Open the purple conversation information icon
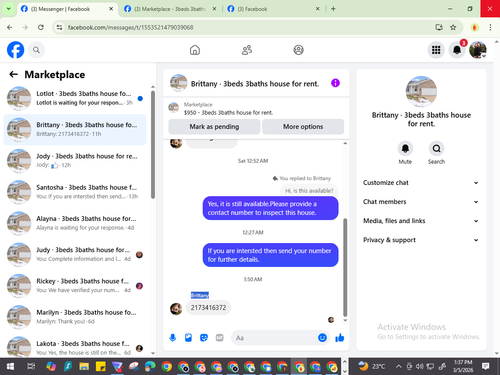500x375 pixels. [335, 83]
